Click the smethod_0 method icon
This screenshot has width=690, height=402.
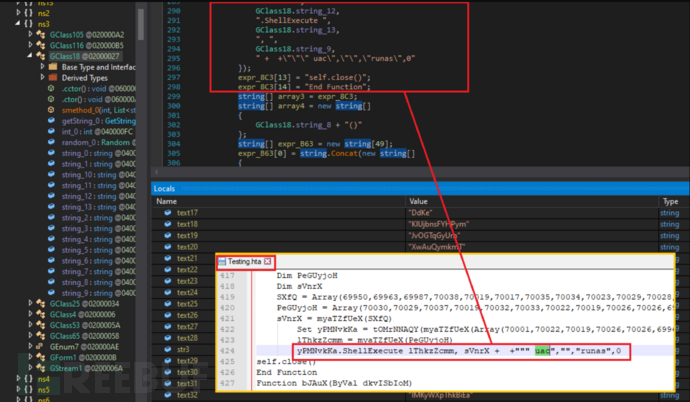pyautogui.click(x=51, y=110)
